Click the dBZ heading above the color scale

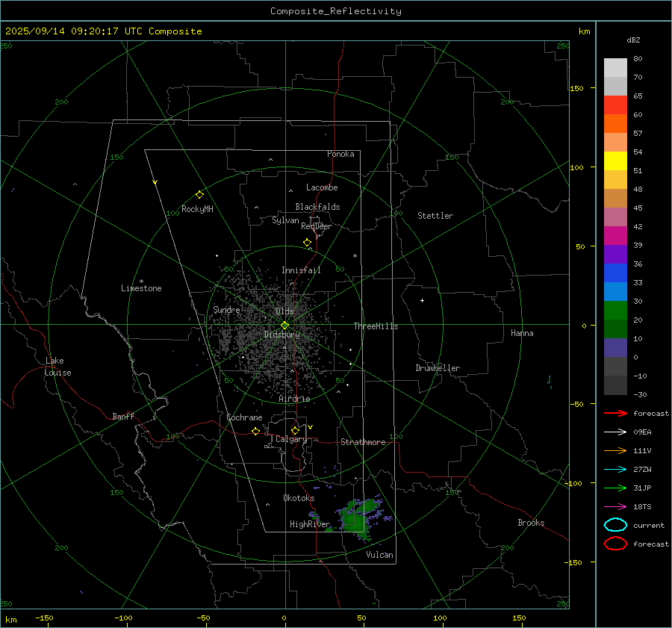pyautogui.click(x=633, y=40)
